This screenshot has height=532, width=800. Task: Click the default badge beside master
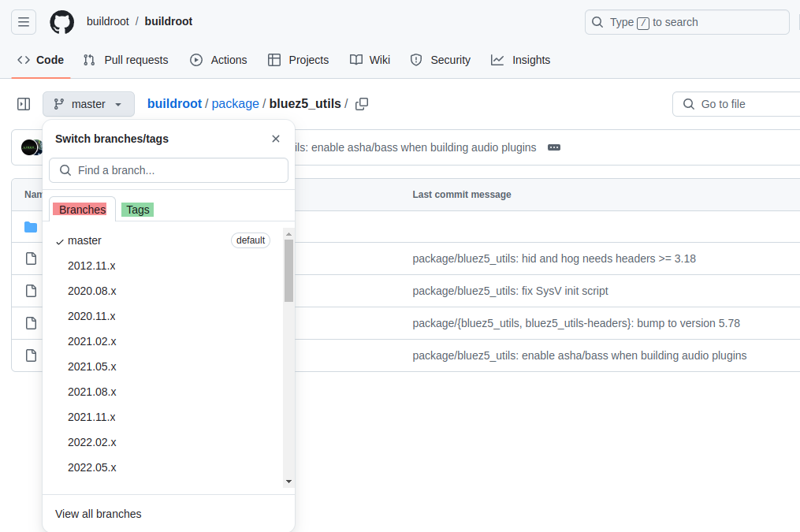point(251,240)
